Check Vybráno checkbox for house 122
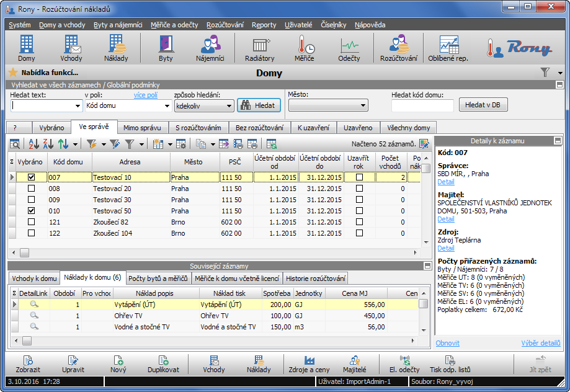570x392 pixels. [31, 233]
